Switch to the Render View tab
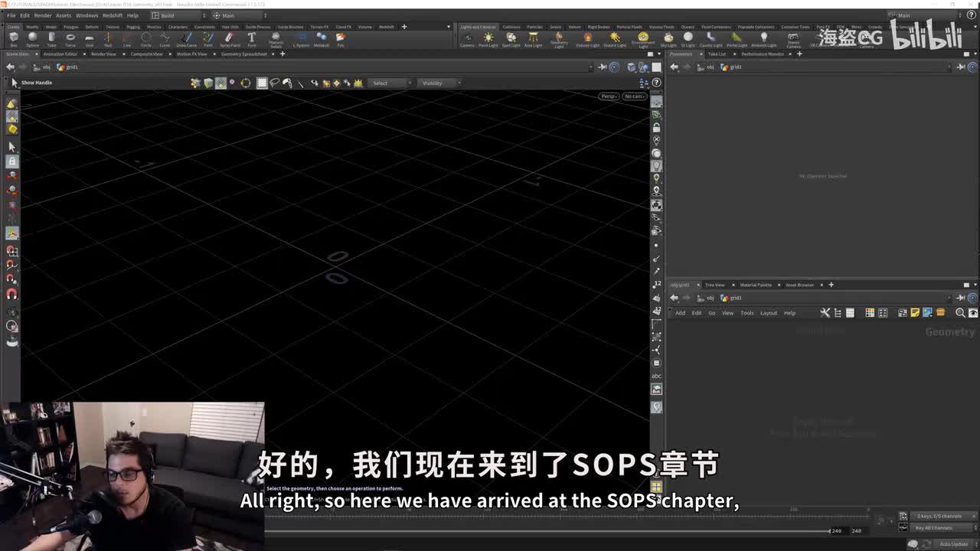This screenshot has height=551, width=980. point(103,54)
